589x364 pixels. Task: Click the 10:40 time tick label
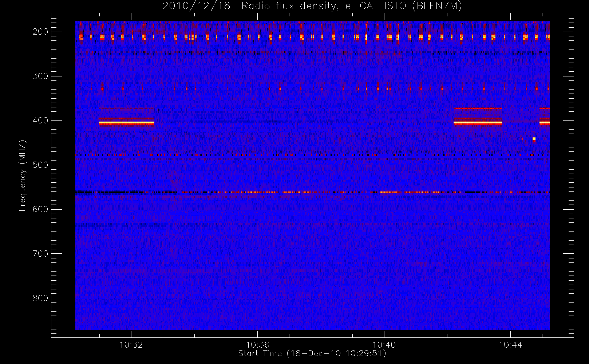pyautogui.click(x=384, y=345)
